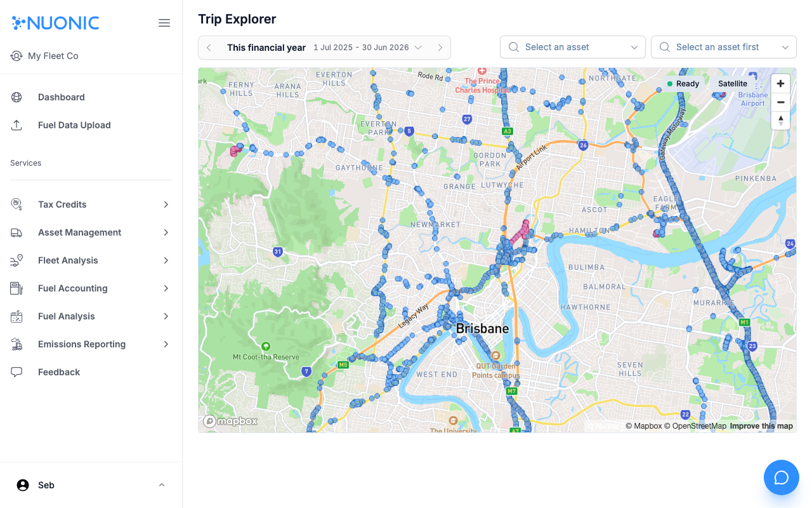Click the Dashboard globe icon

[16, 97]
